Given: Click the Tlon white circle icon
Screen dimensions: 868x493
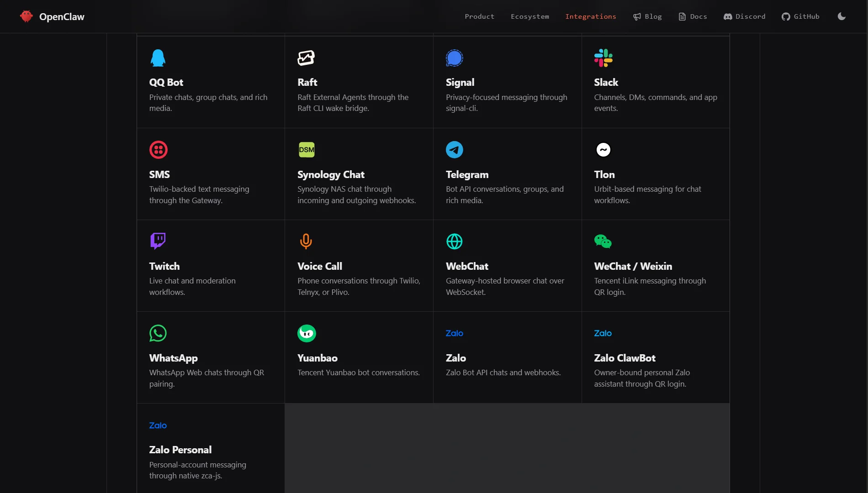Looking at the screenshot, I should (603, 150).
